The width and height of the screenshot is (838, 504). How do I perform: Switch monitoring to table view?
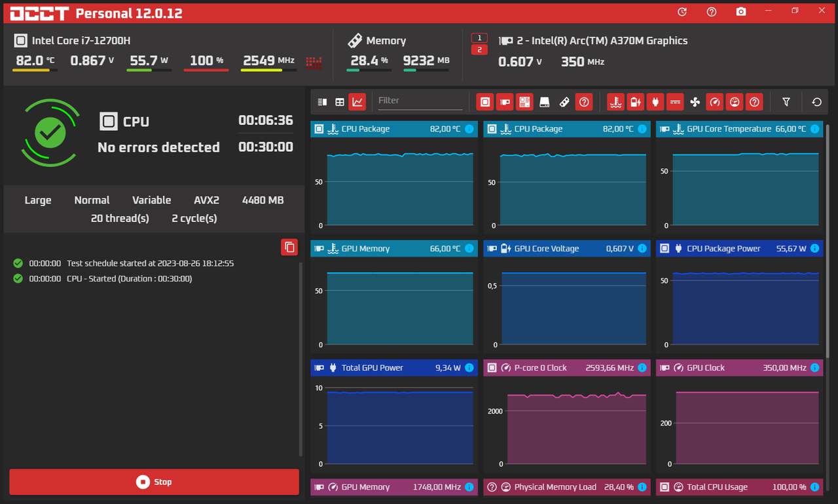[x=340, y=101]
